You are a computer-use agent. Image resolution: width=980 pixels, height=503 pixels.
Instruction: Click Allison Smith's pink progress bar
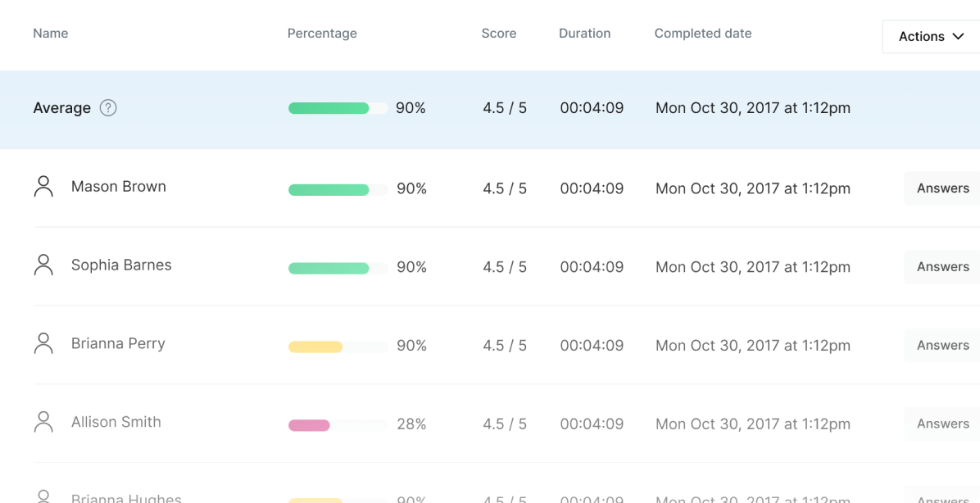coord(309,425)
